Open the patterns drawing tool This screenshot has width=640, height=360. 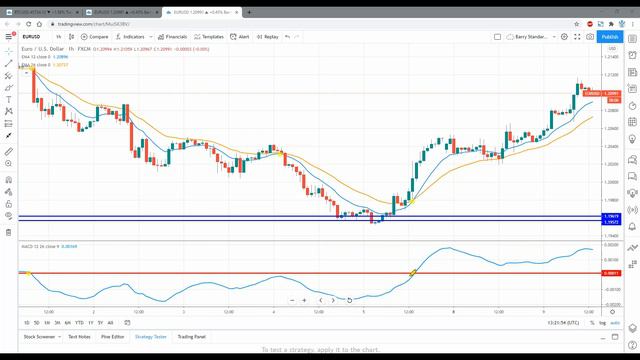9,111
